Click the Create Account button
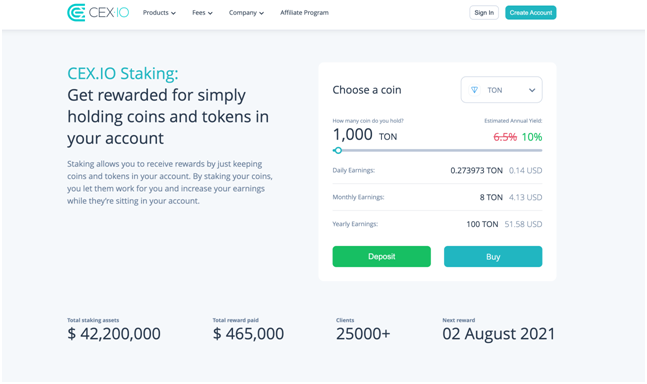 tap(531, 13)
